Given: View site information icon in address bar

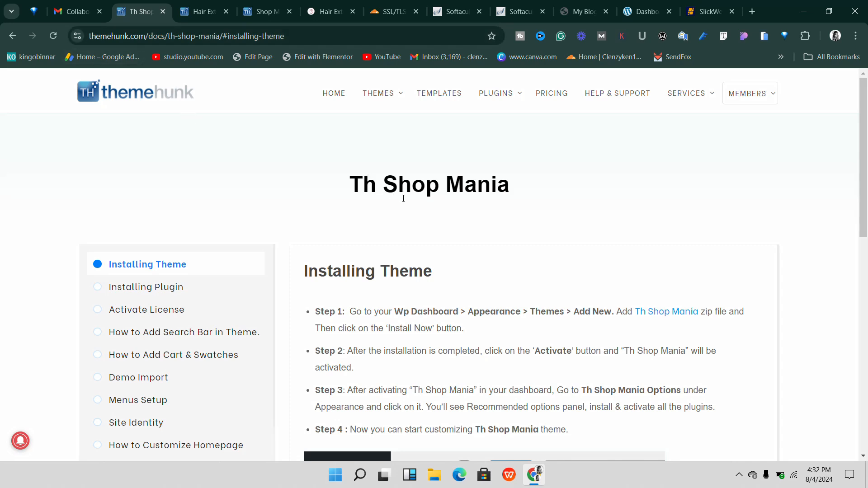Looking at the screenshot, I should (x=77, y=36).
